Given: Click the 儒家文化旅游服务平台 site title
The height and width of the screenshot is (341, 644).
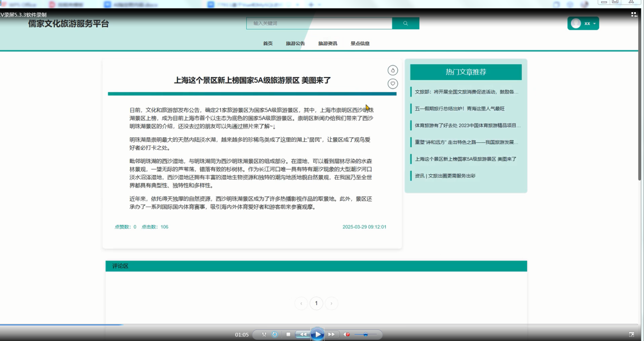Looking at the screenshot, I should tap(69, 24).
